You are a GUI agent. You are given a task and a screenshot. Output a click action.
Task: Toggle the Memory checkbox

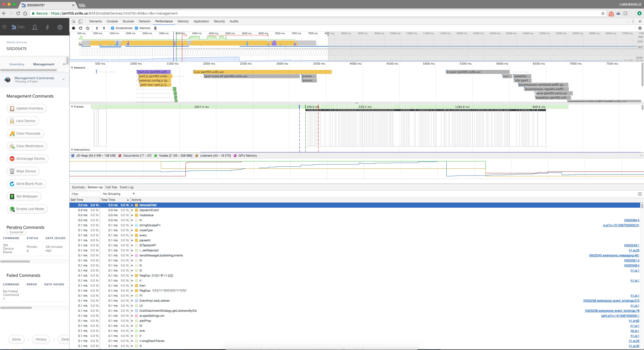tap(136, 28)
